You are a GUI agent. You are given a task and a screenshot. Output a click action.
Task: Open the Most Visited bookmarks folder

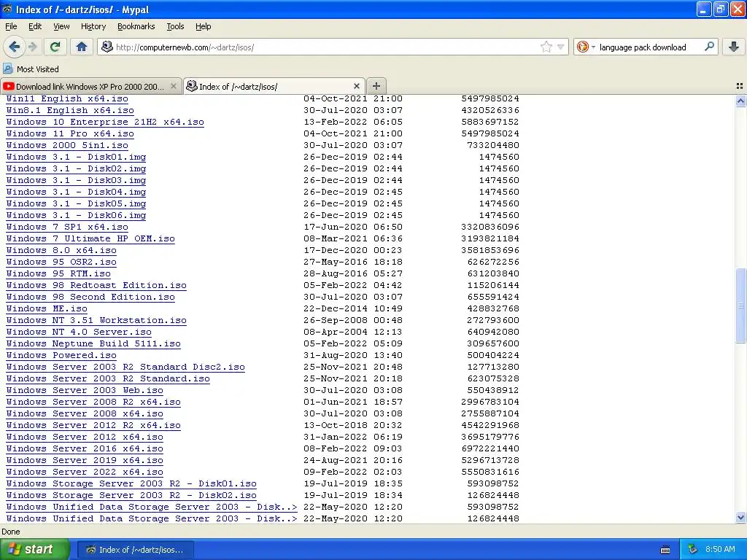tap(31, 69)
